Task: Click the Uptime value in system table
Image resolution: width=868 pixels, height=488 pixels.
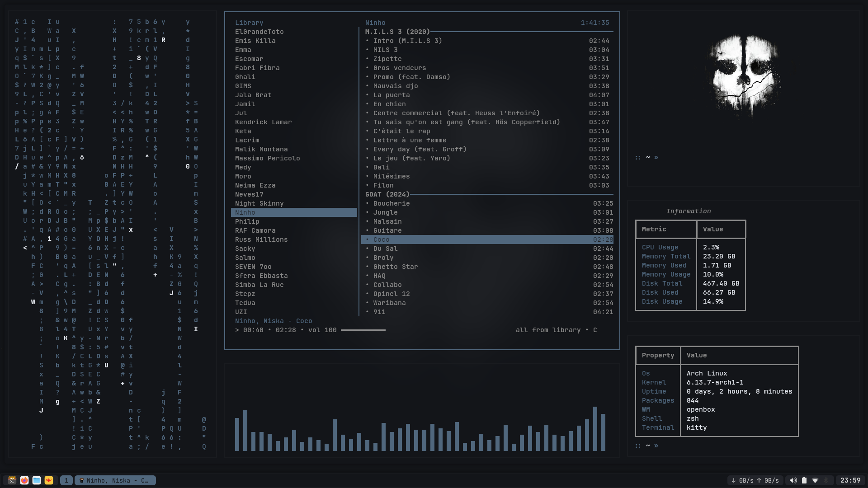Action: pyautogui.click(x=740, y=391)
